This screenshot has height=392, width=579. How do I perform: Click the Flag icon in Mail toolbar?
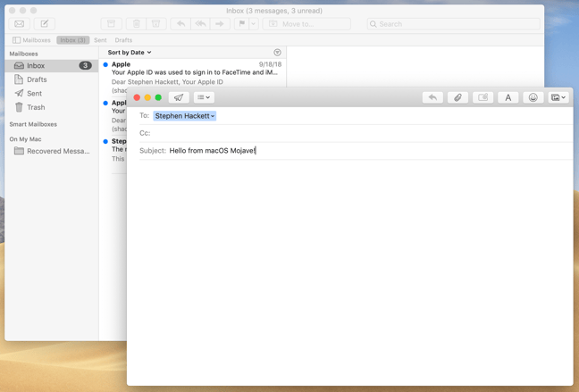[242, 24]
